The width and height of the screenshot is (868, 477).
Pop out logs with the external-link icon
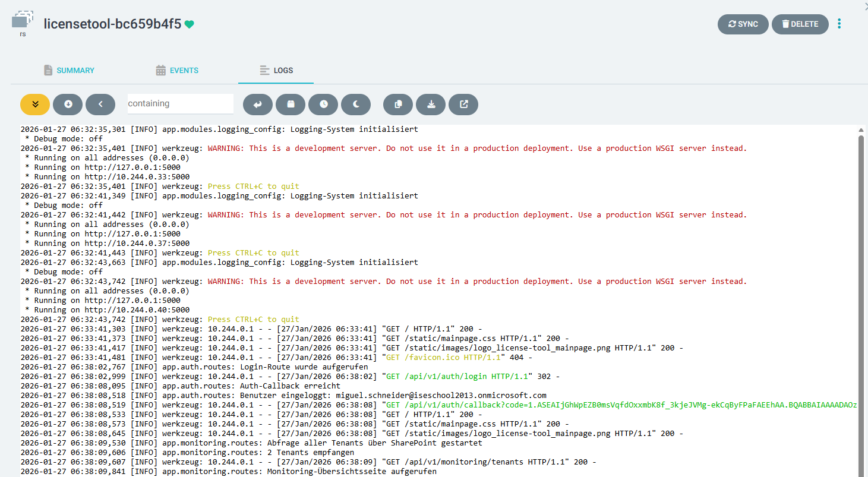coord(463,105)
